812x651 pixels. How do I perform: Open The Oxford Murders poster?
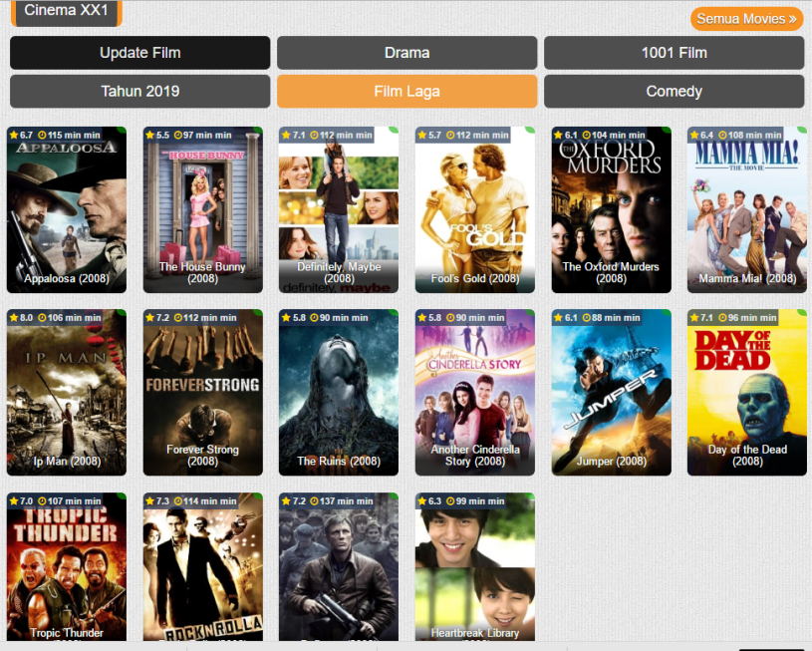tap(611, 210)
